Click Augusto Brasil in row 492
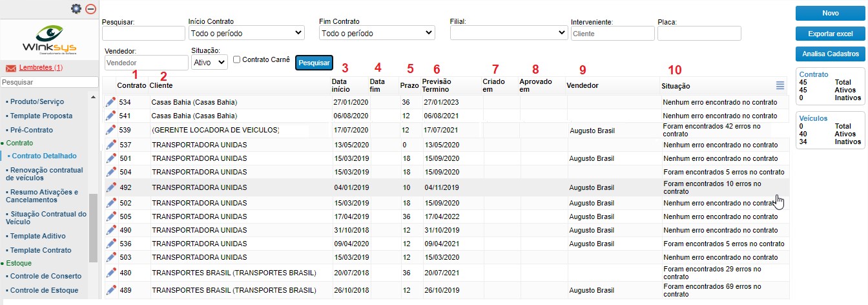This screenshot has width=868, height=305. (x=592, y=187)
